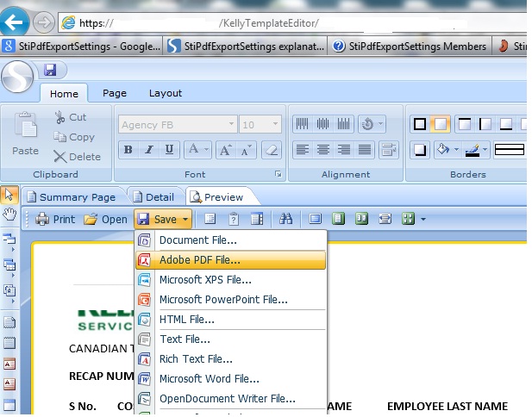Open the round application menu button
This screenshot has width=532, height=417.
[x=17, y=77]
